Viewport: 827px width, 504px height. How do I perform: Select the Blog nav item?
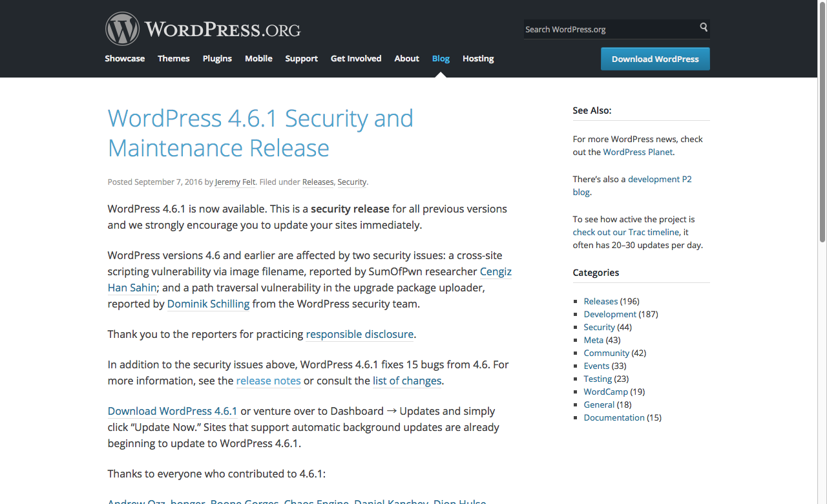click(441, 58)
